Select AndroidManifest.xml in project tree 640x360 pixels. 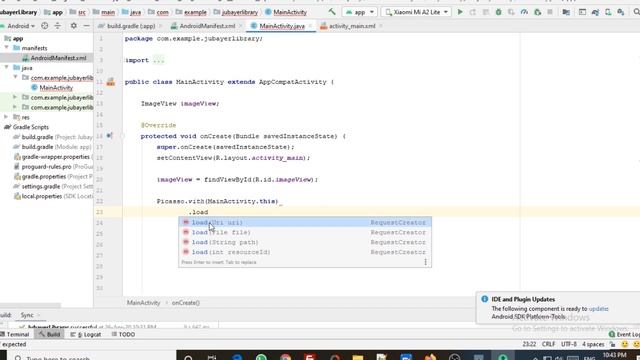pos(58,58)
